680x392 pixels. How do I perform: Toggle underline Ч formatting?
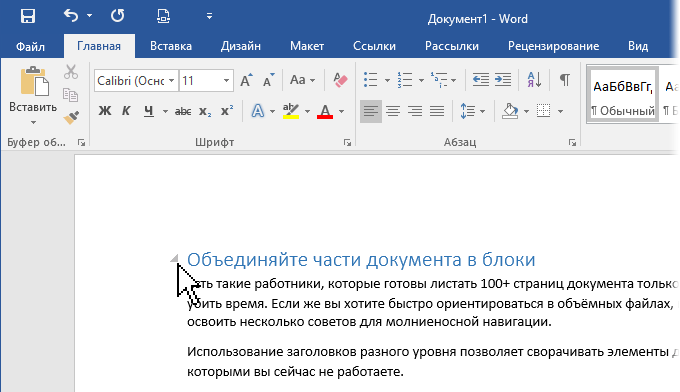point(149,111)
